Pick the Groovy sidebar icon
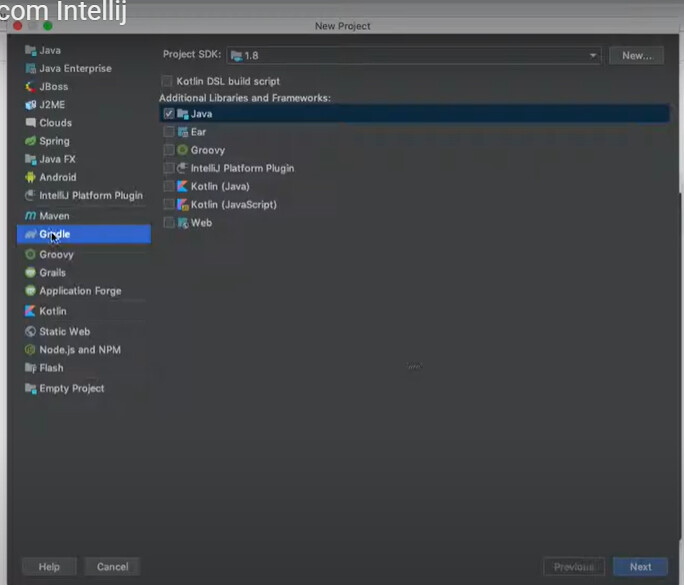This screenshot has height=585, width=684. click(31, 254)
